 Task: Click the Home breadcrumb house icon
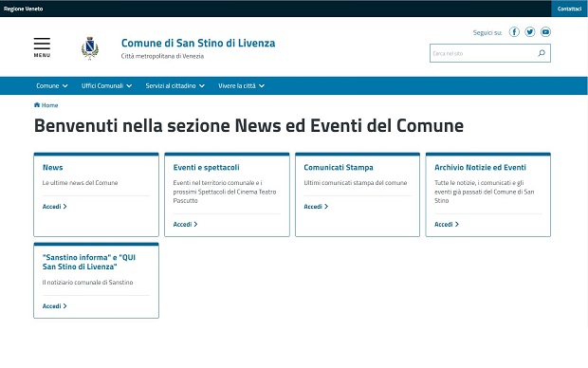(37, 105)
